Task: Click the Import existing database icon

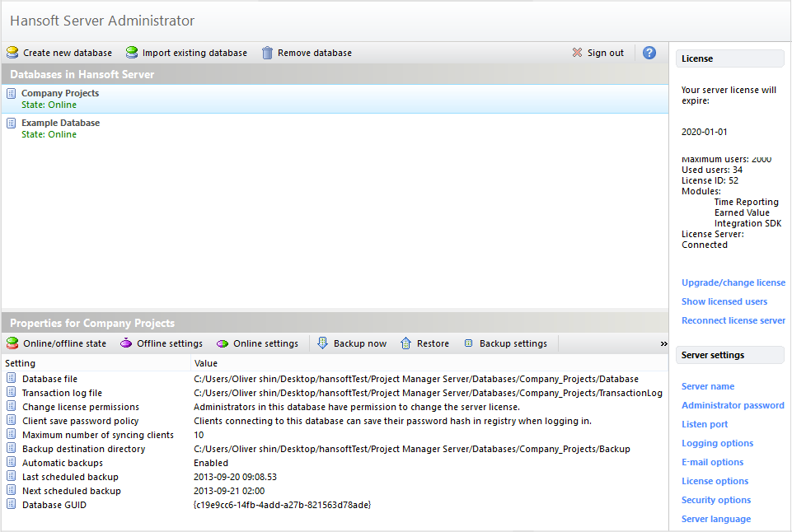Action: click(132, 53)
